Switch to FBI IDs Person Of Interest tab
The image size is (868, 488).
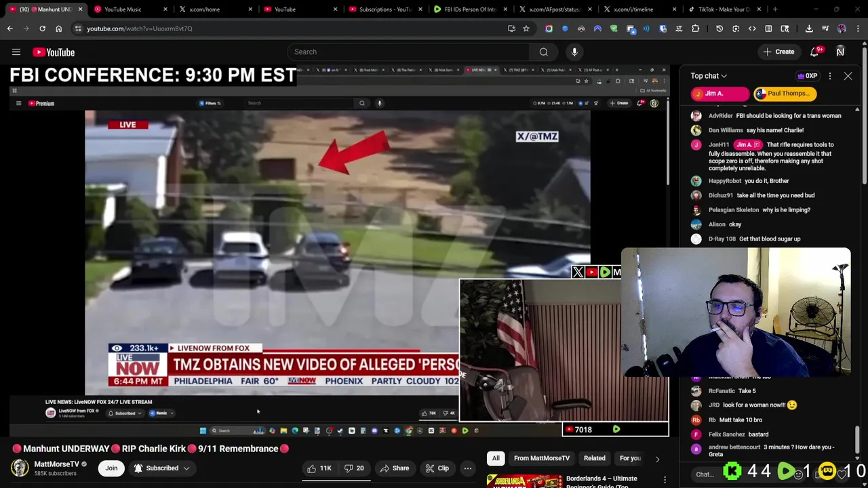coord(469,9)
